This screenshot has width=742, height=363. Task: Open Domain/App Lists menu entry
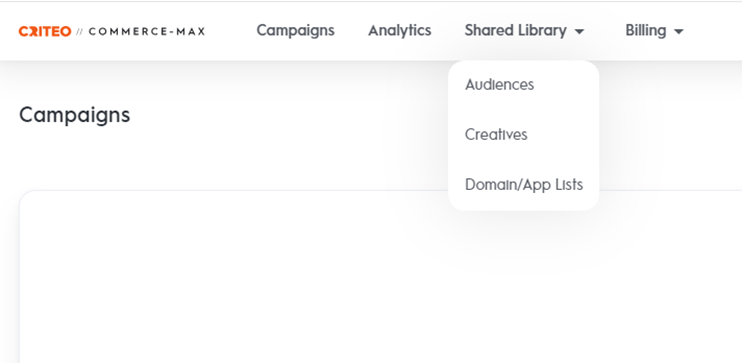click(x=524, y=185)
